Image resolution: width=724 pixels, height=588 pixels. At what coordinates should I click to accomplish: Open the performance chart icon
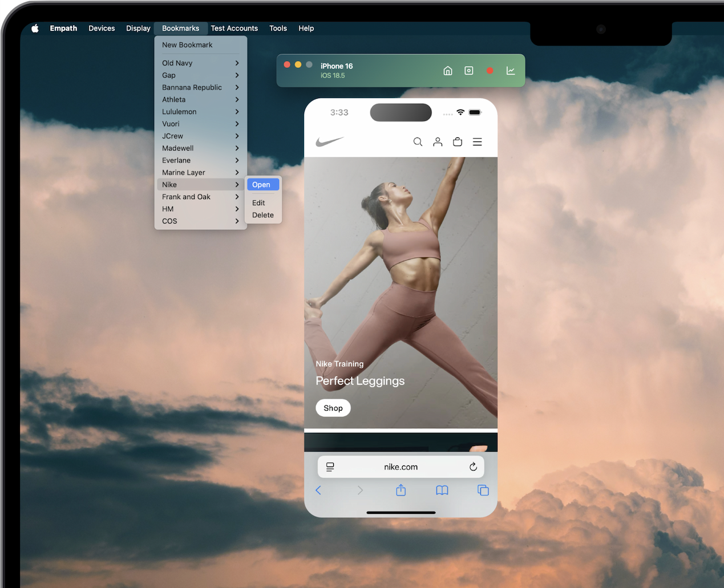pos(511,71)
